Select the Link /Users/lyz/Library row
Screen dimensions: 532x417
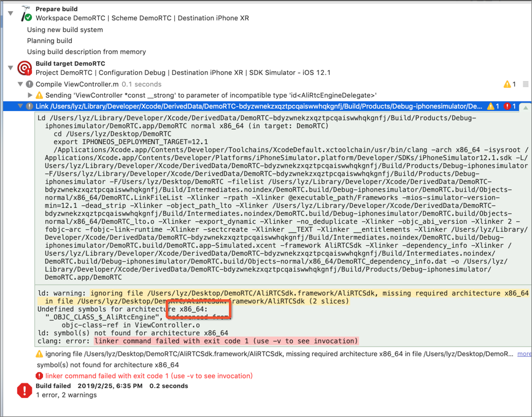pyautogui.click(x=266, y=106)
